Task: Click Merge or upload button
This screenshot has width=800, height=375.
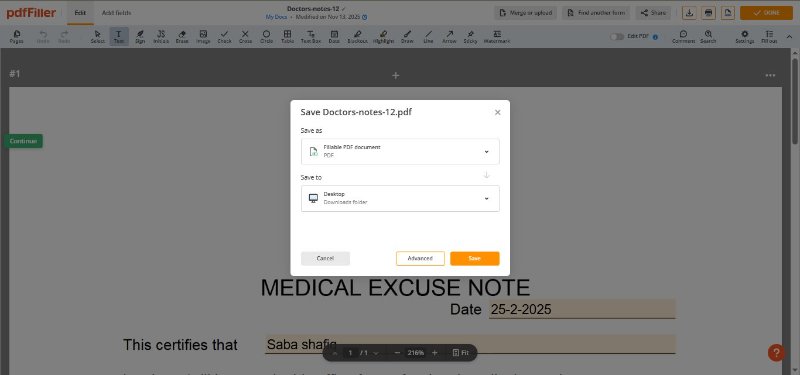Action: pos(526,13)
